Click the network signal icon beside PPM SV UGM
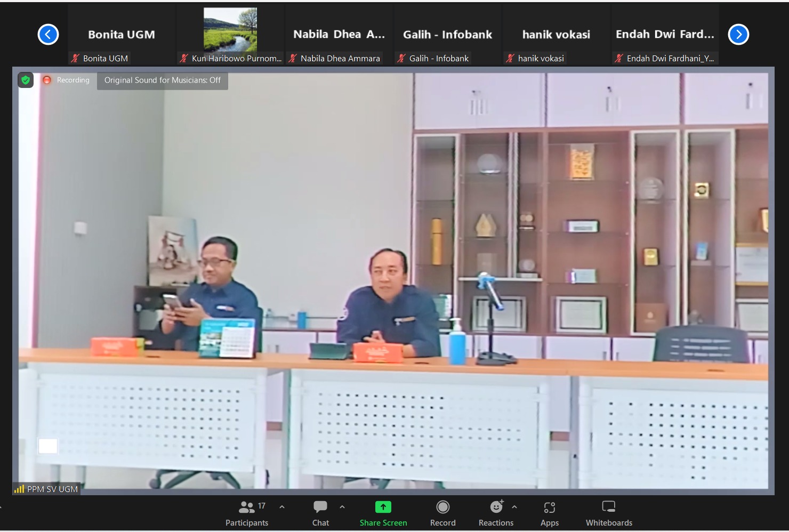Viewport: 789px width, 532px height. click(x=19, y=489)
